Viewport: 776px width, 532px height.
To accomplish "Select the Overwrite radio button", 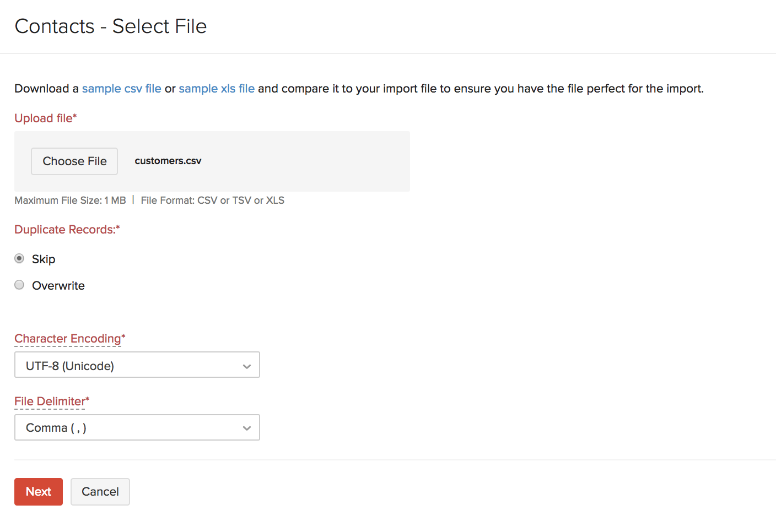I will point(19,285).
